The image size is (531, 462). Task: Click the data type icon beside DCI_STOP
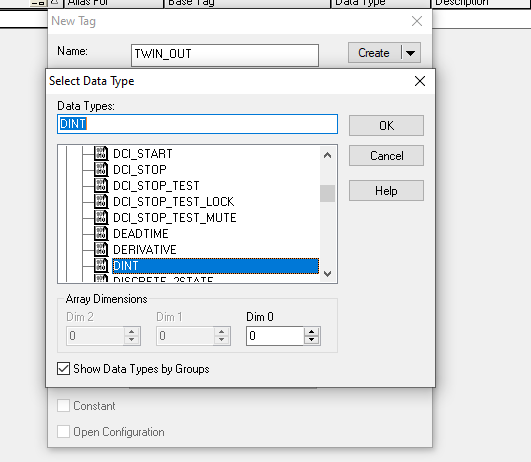101,169
